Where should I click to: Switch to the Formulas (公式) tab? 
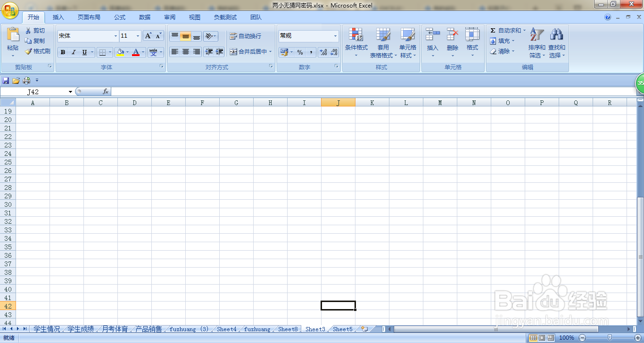(120, 17)
